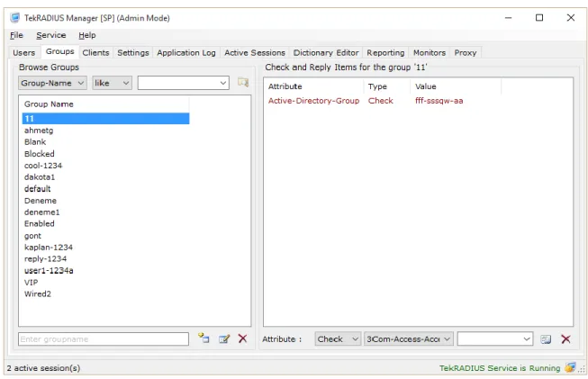Select the 'Enabled' group

click(105, 224)
